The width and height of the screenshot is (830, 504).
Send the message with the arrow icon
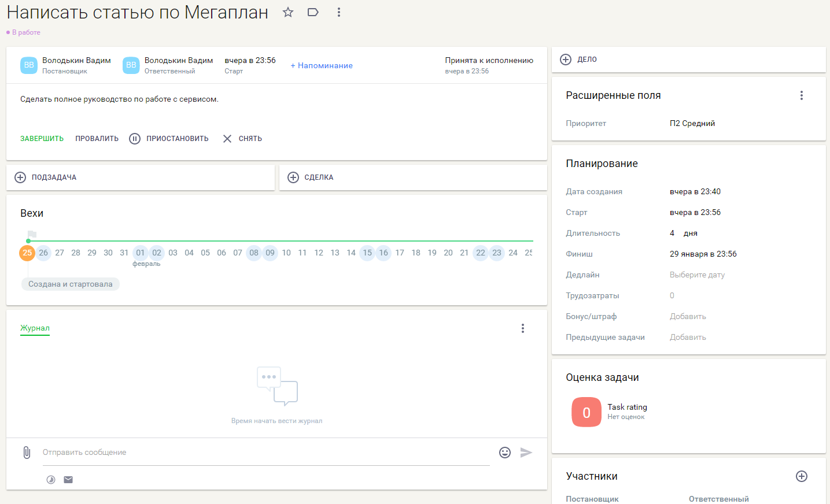tap(526, 453)
